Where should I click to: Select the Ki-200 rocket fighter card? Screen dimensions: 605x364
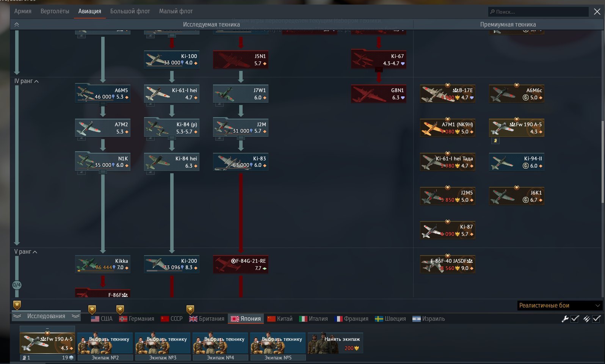(172, 264)
